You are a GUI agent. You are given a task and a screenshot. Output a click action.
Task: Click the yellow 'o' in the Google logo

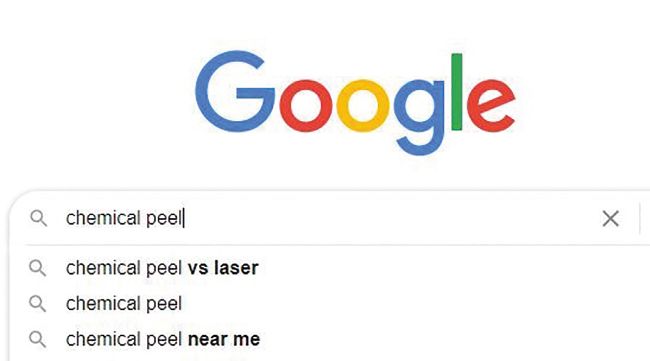coord(363,105)
